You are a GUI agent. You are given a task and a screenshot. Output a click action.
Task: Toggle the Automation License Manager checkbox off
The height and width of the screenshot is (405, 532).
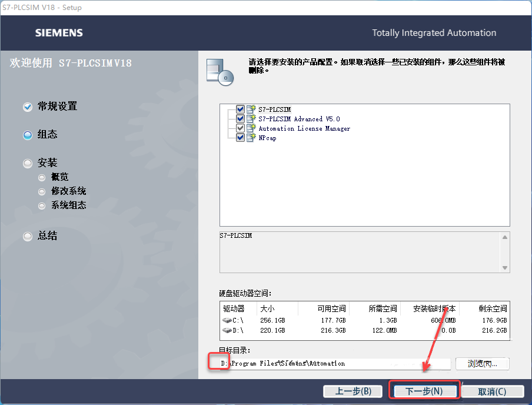[240, 128]
